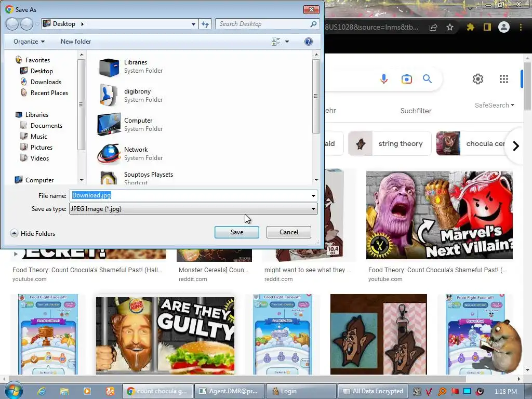Select Favorites in the navigation pane
This screenshot has height=399, width=532.
click(37, 60)
